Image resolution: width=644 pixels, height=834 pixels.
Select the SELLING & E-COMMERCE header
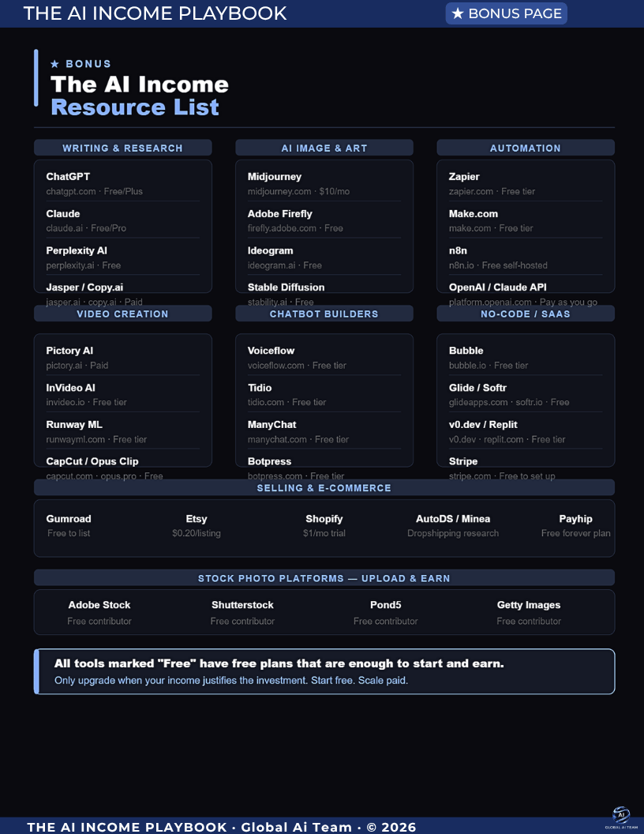(324, 488)
